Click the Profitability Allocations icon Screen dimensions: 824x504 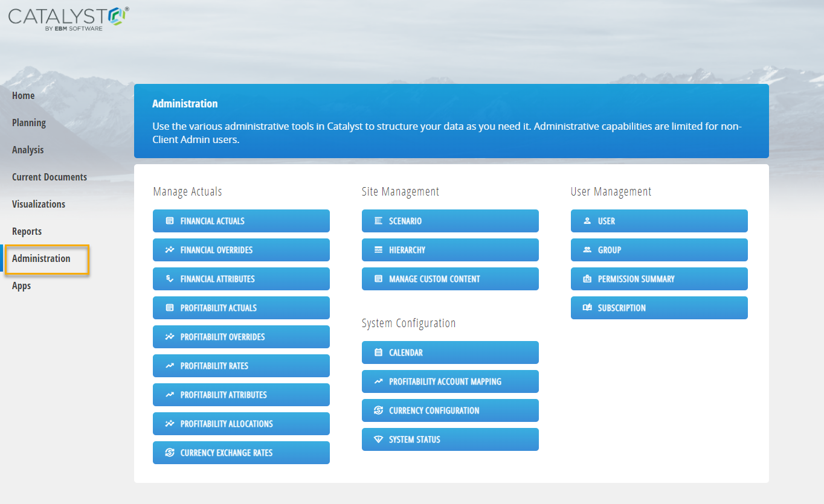[x=170, y=424]
